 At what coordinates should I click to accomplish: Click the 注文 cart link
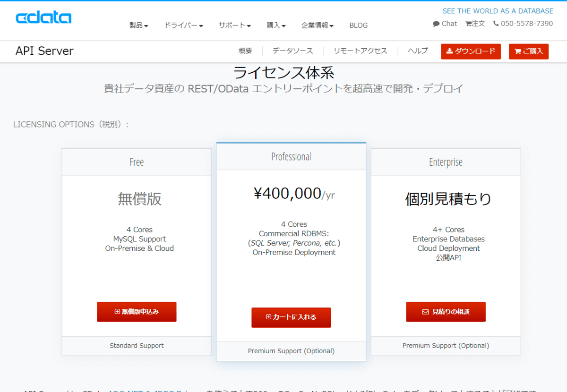475,24
